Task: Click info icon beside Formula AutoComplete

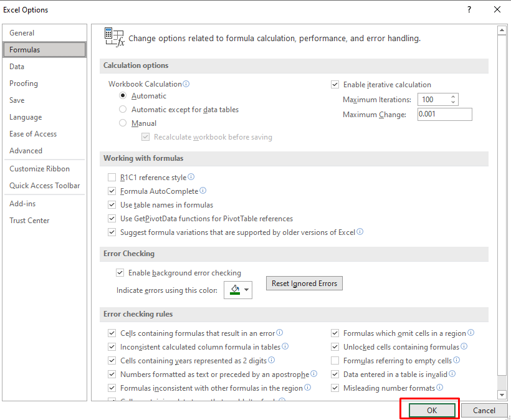Action: point(203,191)
